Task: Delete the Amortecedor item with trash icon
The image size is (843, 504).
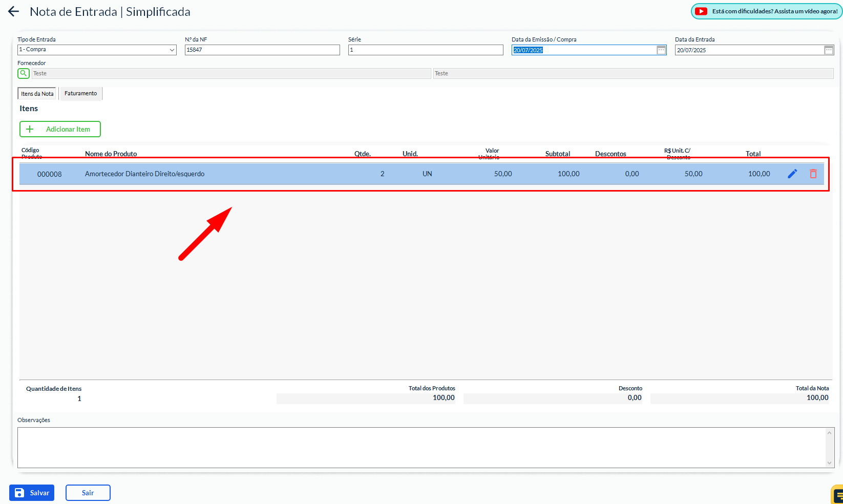Action: 813,174
